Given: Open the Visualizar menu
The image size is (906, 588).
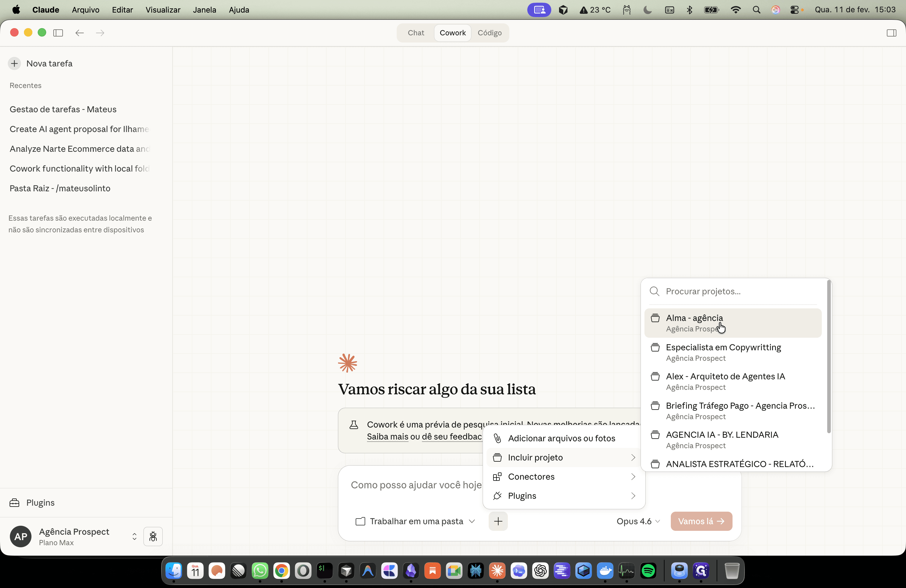Looking at the screenshot, I should point(163,10).
